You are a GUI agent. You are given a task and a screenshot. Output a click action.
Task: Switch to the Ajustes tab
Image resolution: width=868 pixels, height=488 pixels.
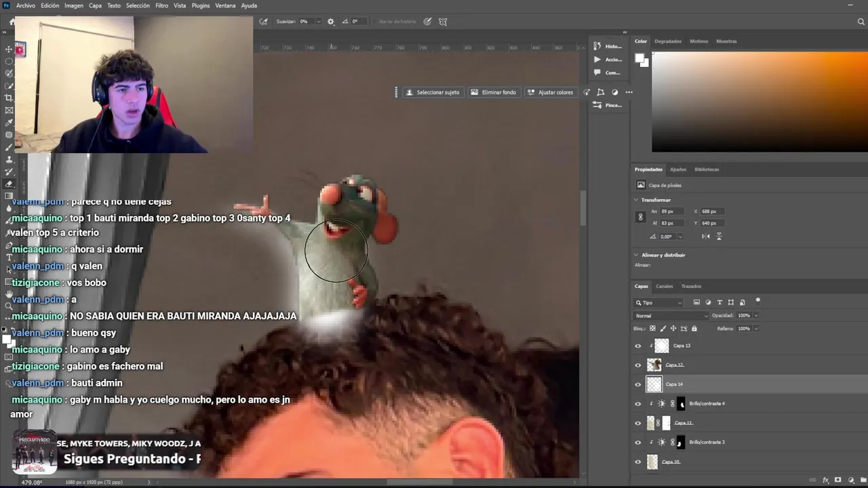[x=678, y=169]
